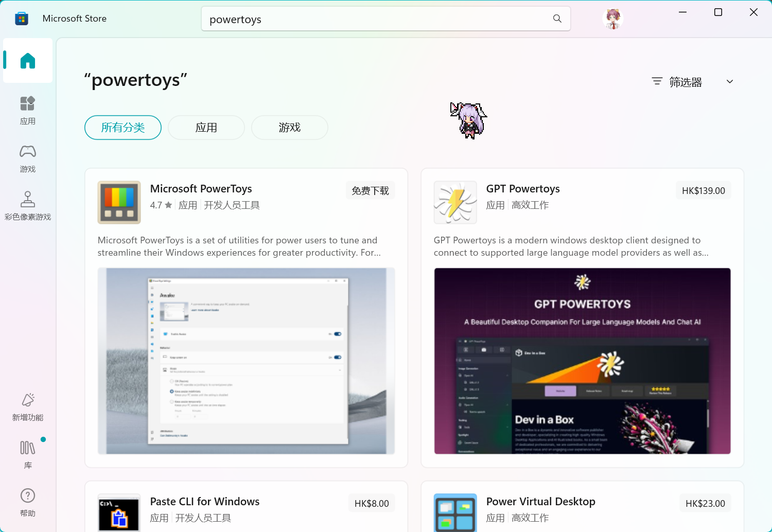Open the 游戏 section in the sidebar
The width and height of the screenshot is (772, 532).
(27, 157)
